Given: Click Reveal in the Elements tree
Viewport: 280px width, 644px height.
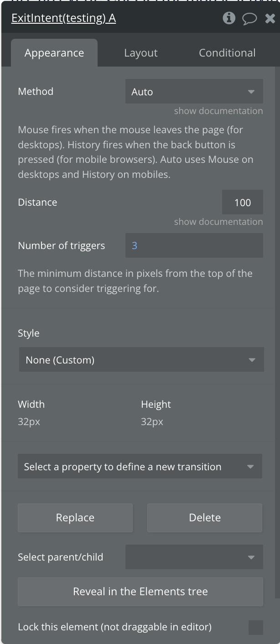Looking at the screenshot, I should pyautogui.click(x=140, y=592).
